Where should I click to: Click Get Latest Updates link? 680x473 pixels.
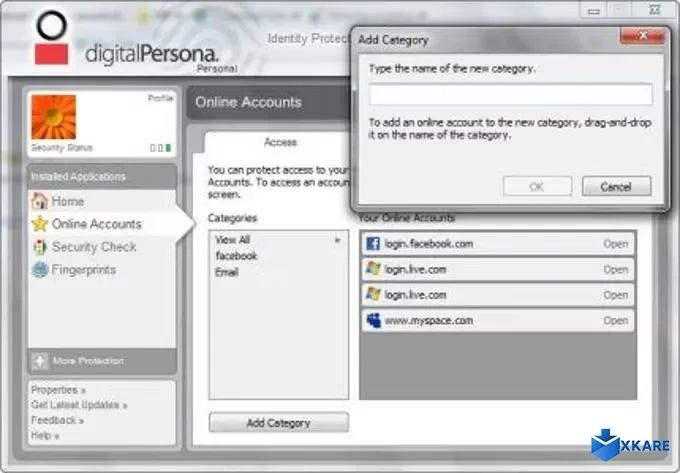point(79,405)
